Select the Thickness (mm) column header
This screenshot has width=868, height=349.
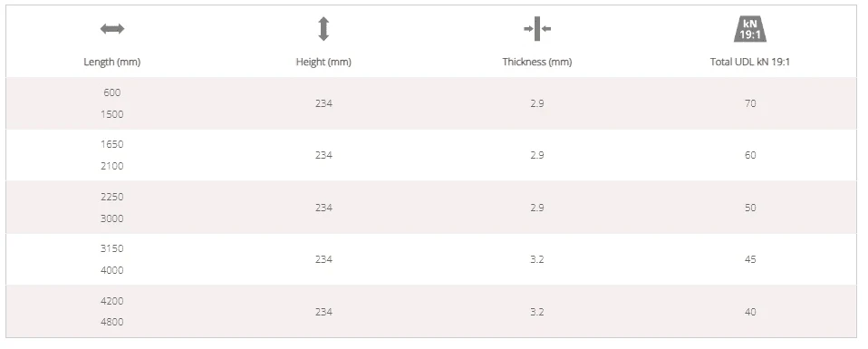coord(537,62)
